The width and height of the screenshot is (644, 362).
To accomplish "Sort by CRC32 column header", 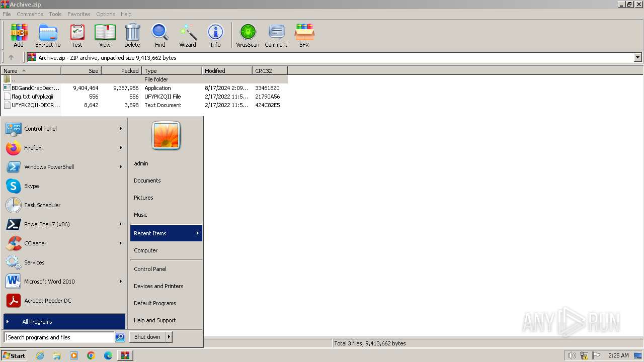I will pos(270,71).
